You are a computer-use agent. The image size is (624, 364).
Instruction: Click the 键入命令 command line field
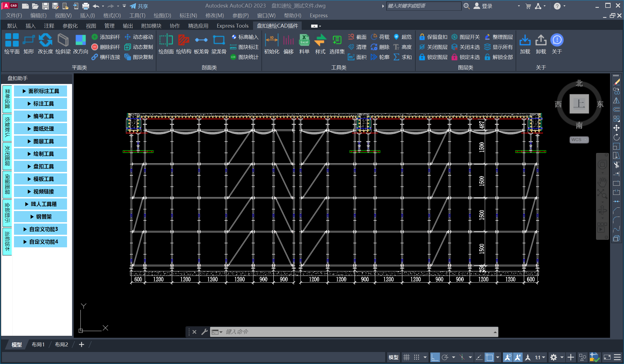click(x=353, y=332)
